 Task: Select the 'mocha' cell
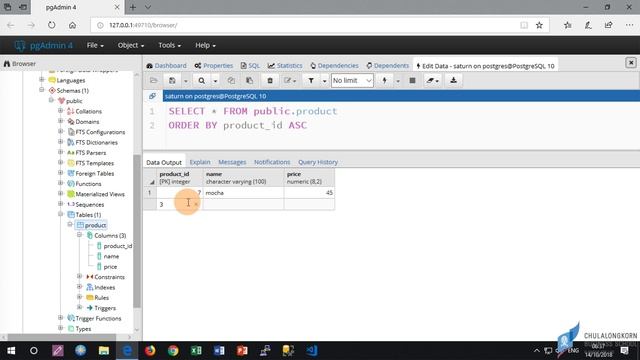pyautogui.click(x=244, y=193)
